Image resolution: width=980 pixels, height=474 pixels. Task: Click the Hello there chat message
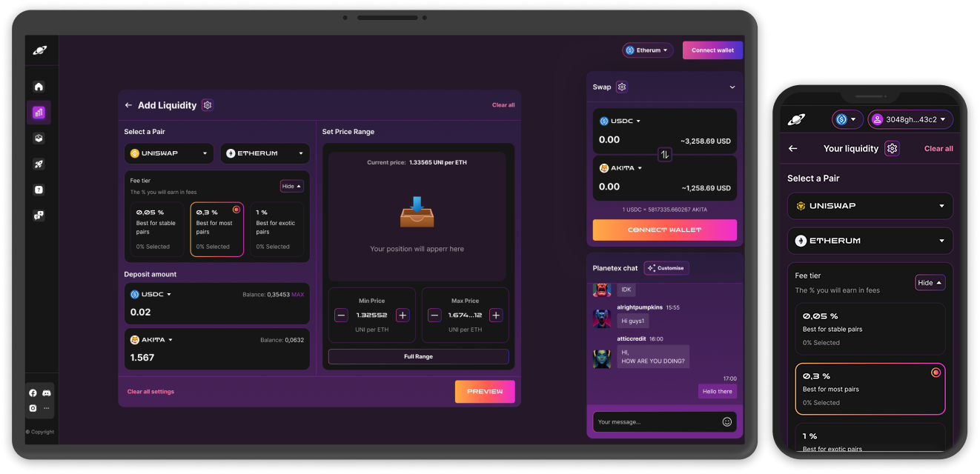click(x=718, y=391)
